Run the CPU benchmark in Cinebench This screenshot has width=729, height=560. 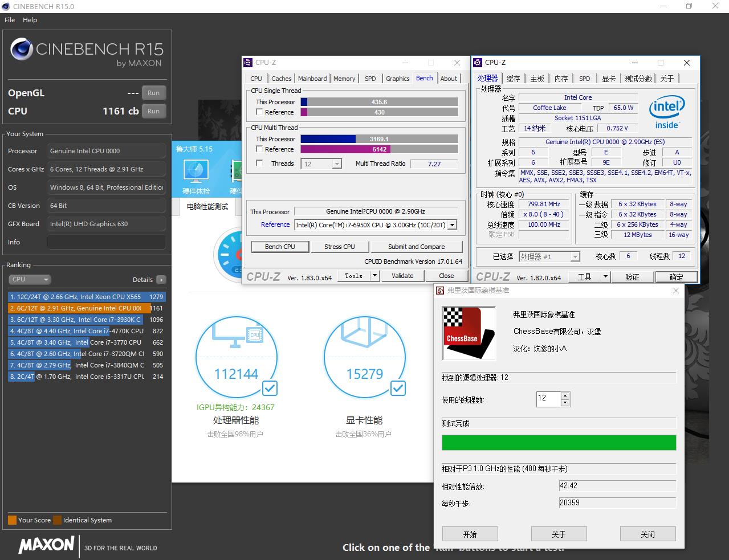click(x=153, y=111)
